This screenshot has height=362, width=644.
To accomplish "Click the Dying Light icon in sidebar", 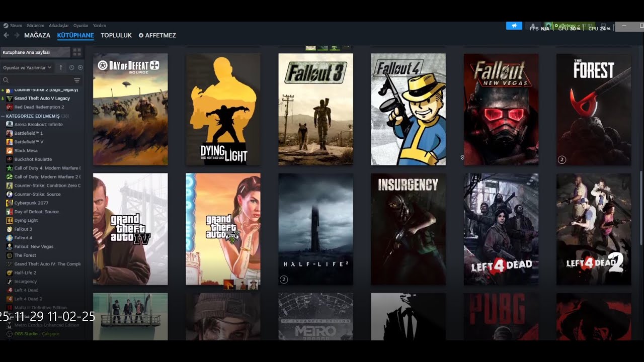I will tap(10, 220).
